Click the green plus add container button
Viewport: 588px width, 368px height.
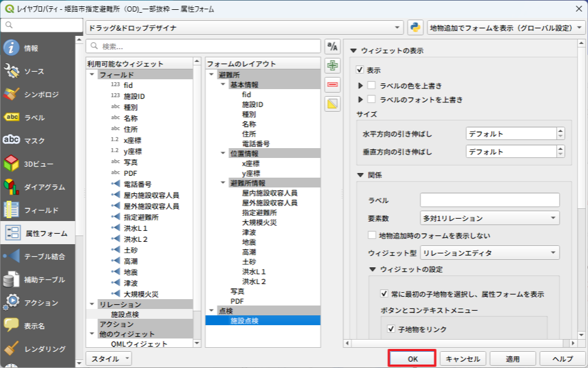333,65
